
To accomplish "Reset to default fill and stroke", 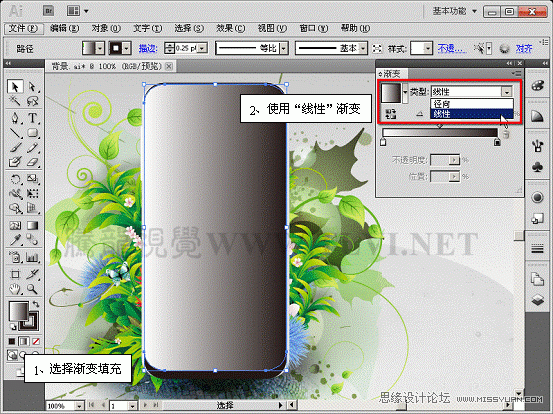I will pyautogui.click(x=12, y=327).
